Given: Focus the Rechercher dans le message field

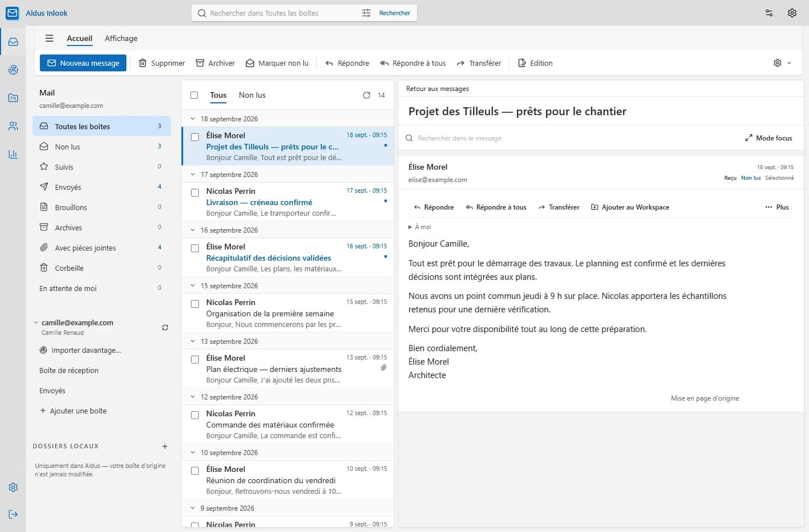Looking at the screenshot, I should [571, 138].
